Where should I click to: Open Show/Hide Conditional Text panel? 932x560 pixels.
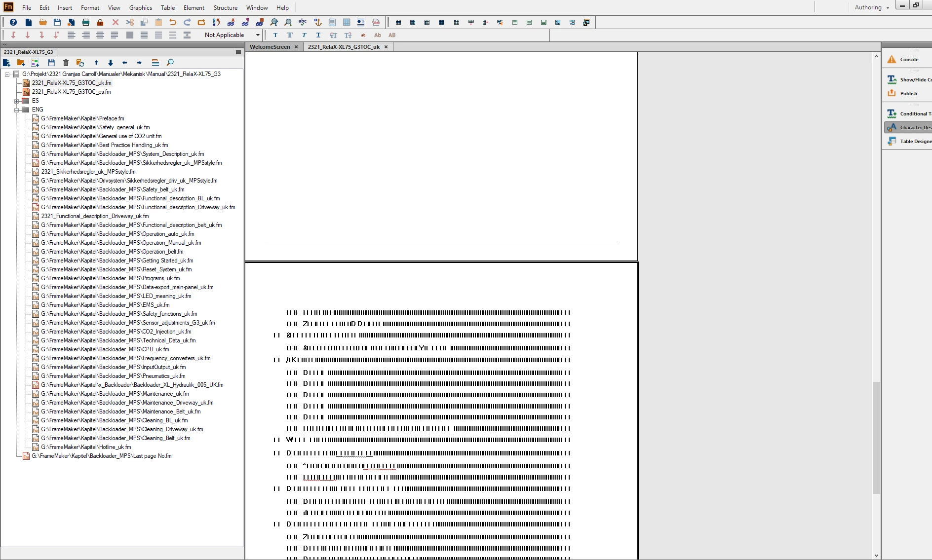click(x=908, y=79)
